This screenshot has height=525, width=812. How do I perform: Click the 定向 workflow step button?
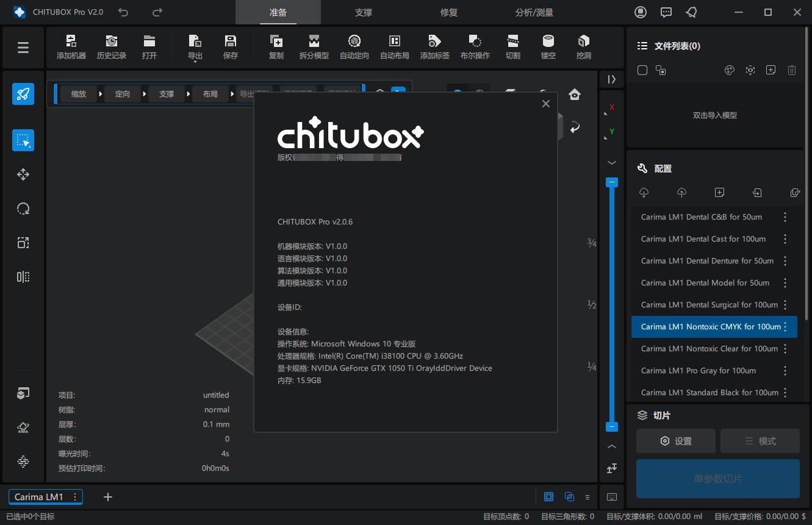click(123, 94)
